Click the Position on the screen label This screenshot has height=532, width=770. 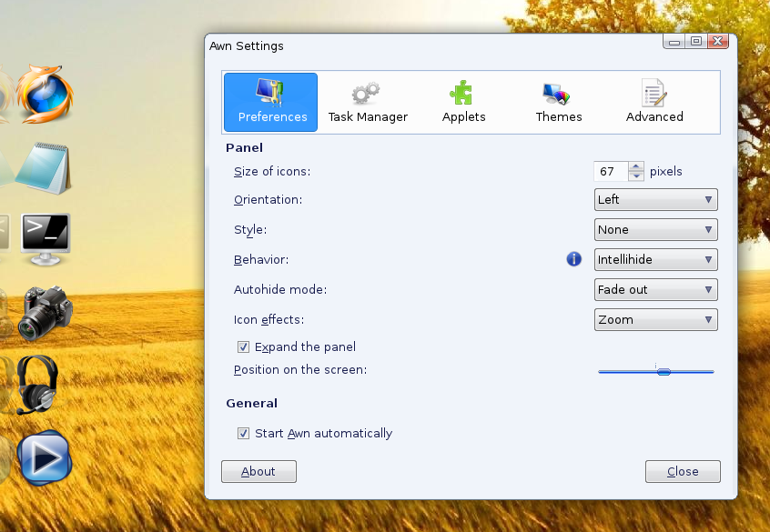click(300, 369)
